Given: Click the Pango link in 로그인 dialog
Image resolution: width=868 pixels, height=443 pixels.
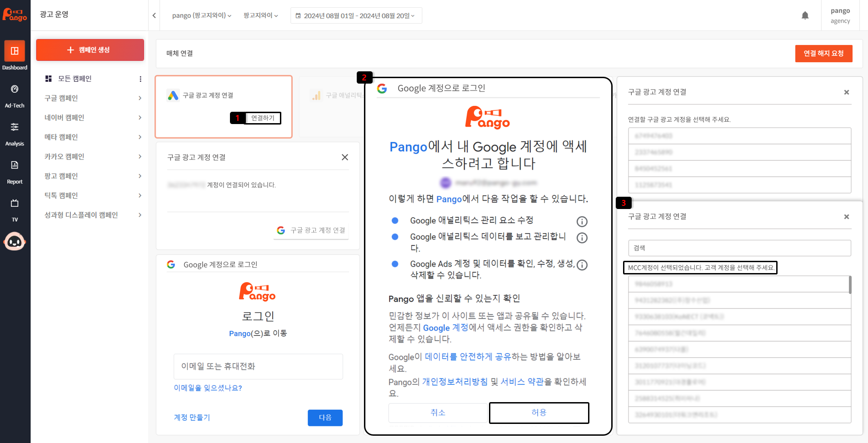Looking at the screenshot, I should pyautogui.click(x=240, y=333).
